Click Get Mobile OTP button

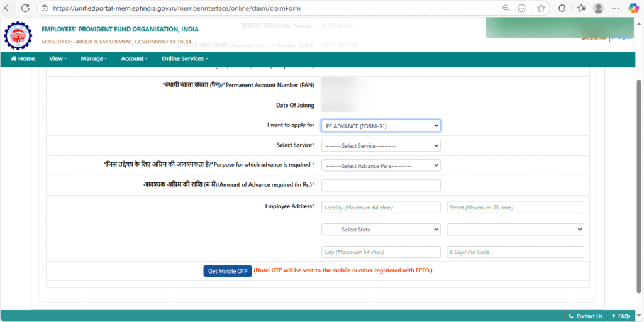point(228,271)
